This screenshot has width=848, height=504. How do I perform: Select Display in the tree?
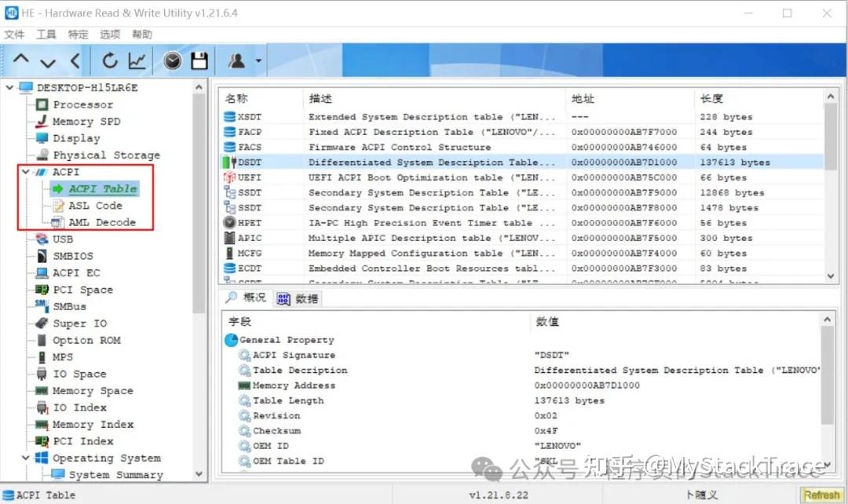click(x=76, y=138)
